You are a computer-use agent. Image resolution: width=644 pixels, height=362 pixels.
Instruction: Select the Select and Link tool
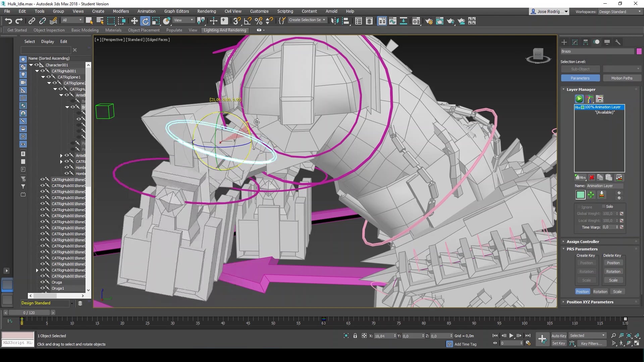[x=32, y=21]
